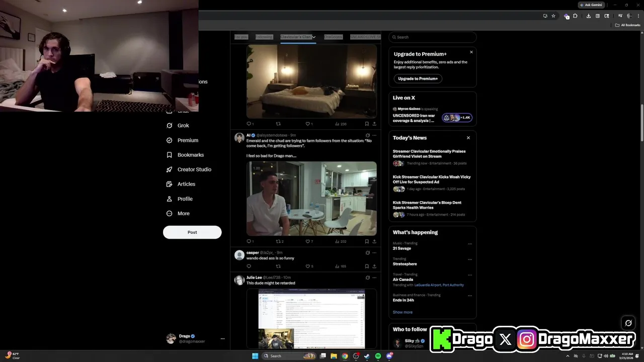Viewport: 644px width, 362px height.
Task: Open more options for Ends in 24h trend
Action: (x=470, y=296)
